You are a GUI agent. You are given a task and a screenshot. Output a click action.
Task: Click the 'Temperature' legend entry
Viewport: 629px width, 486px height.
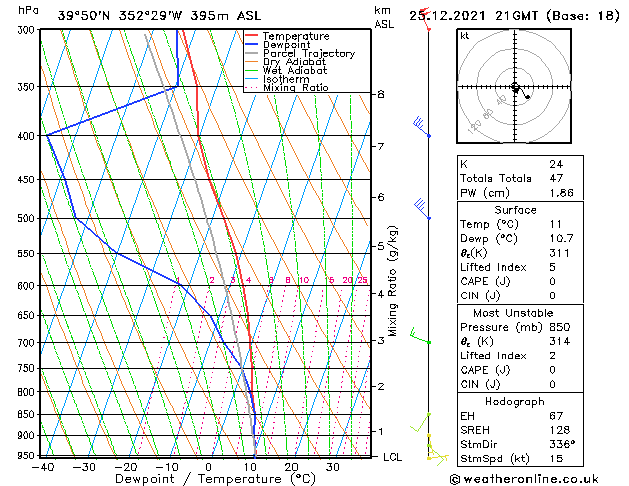point(296,36)
